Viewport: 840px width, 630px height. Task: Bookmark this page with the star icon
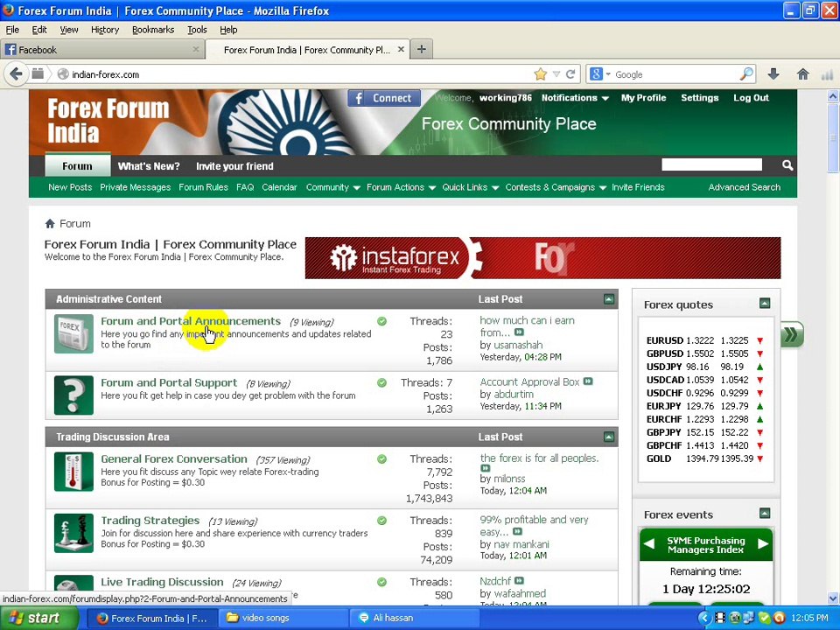[x=540, y=74]
